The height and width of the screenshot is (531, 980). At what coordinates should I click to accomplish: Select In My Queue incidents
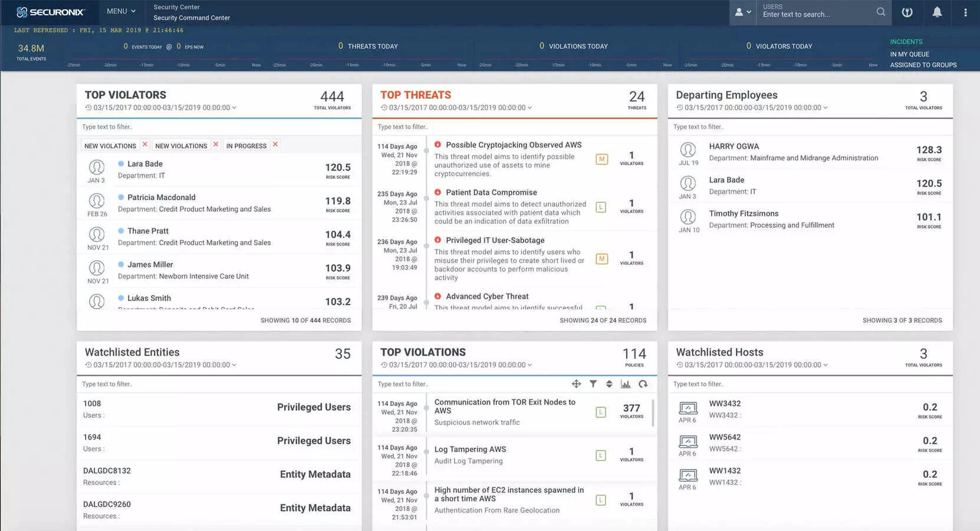909,54
